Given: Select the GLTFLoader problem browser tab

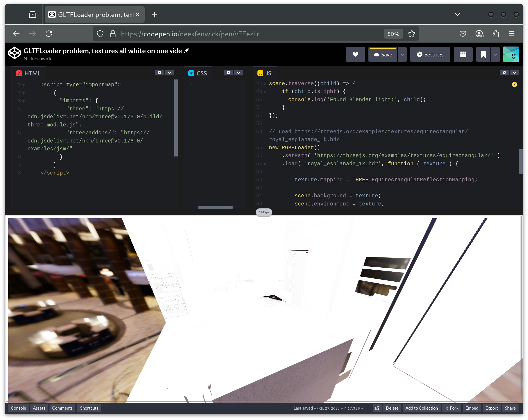Looking at the screenshot, I should click(94, 14).
